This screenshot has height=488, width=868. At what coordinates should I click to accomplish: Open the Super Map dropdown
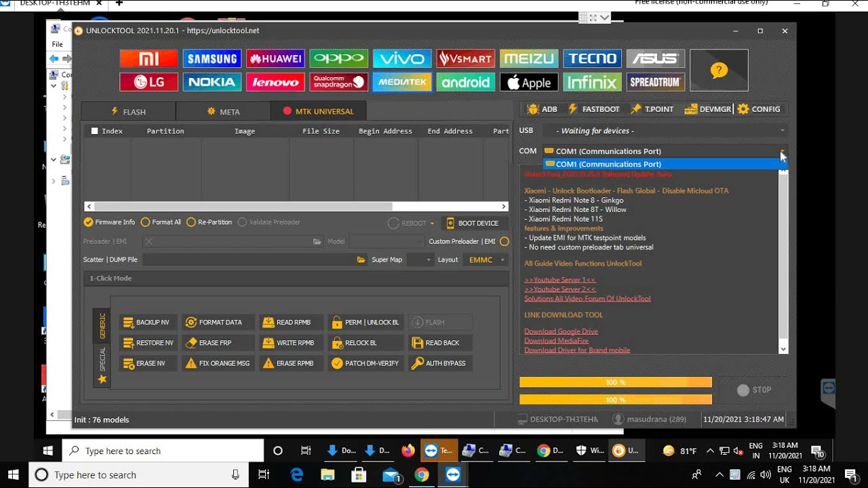(420, 260)
